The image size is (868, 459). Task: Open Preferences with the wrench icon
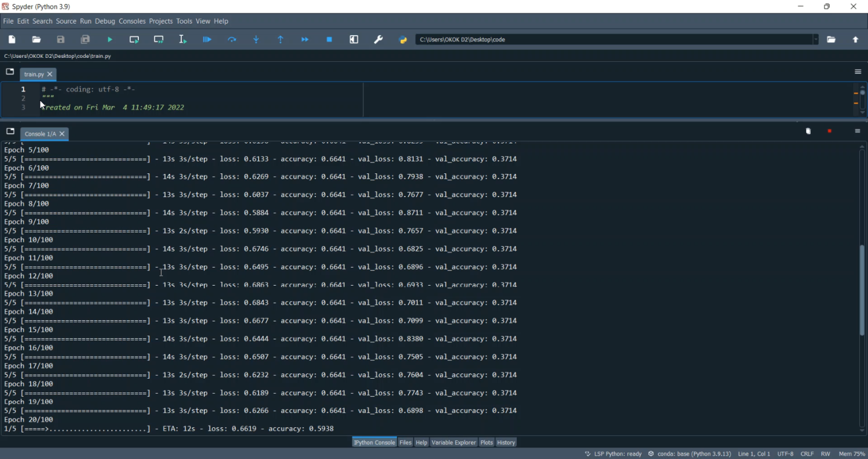pyautogui.click(x=378, y=40)
